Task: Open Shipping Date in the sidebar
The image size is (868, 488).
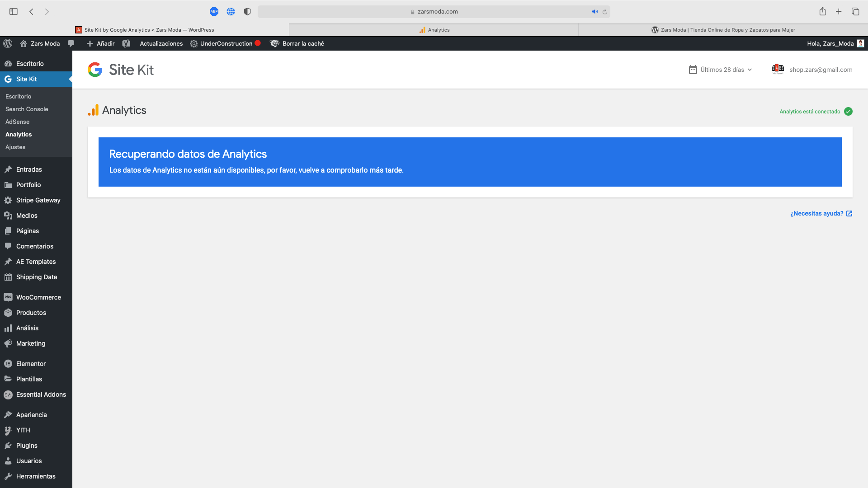Action: [36, 277]
